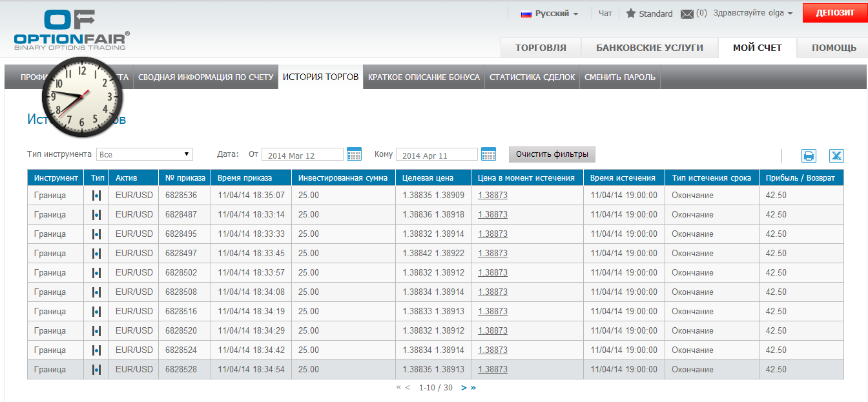868x402 pixels.
Task: Click the From date field 2014 Mar 12
Action: [302, 155]
